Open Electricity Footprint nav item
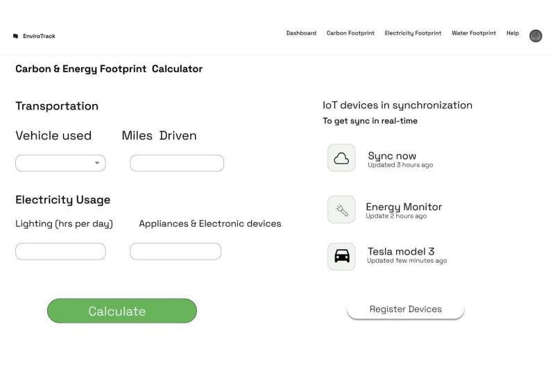 tap(413, 33)
